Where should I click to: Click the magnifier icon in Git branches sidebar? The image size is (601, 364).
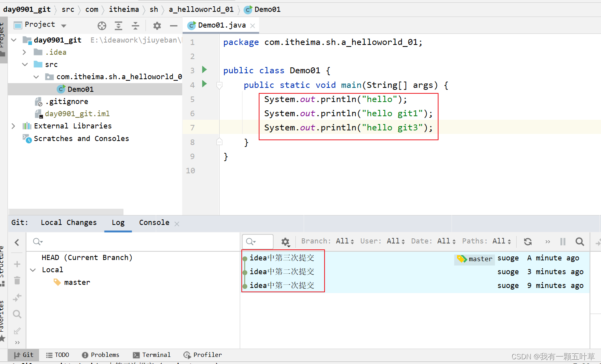point(17,314)
